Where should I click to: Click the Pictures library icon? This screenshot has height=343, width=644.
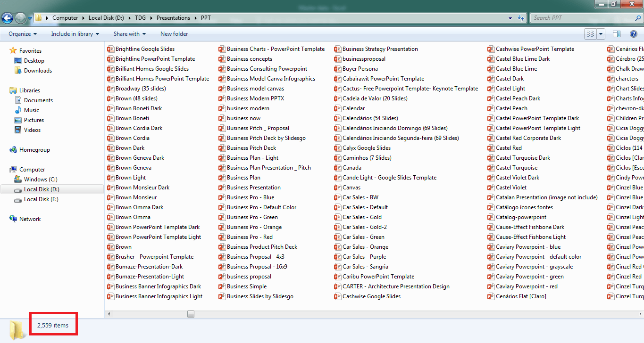[x=18, y=120]
